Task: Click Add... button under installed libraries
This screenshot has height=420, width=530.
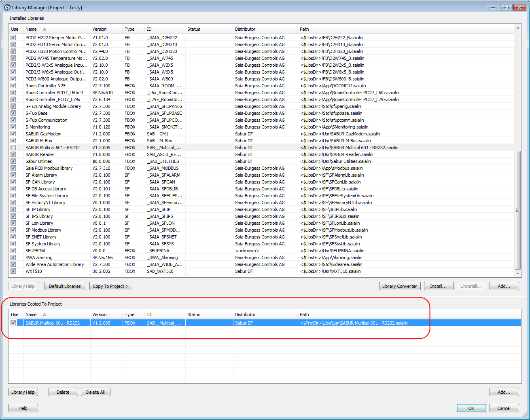Action: click(504, 286)
